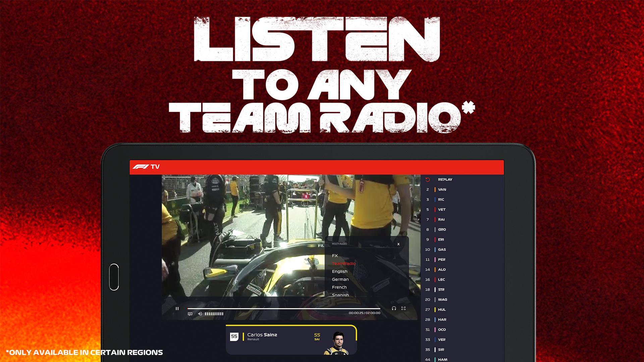The image size is (644, 362).
Task: Click the Replay icon
Action: tap(428, 180)
